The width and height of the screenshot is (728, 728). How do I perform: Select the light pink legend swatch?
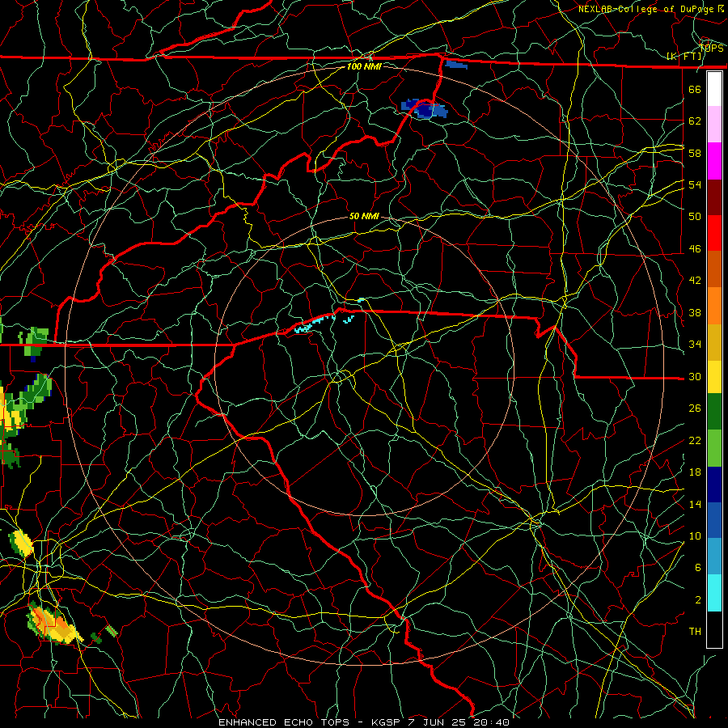tap(714, 125)
